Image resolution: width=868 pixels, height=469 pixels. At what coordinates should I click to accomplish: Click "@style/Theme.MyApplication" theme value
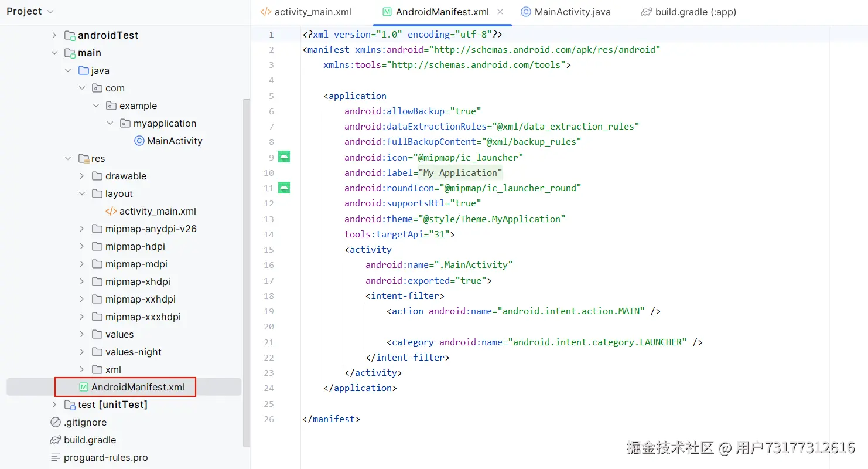491,219
